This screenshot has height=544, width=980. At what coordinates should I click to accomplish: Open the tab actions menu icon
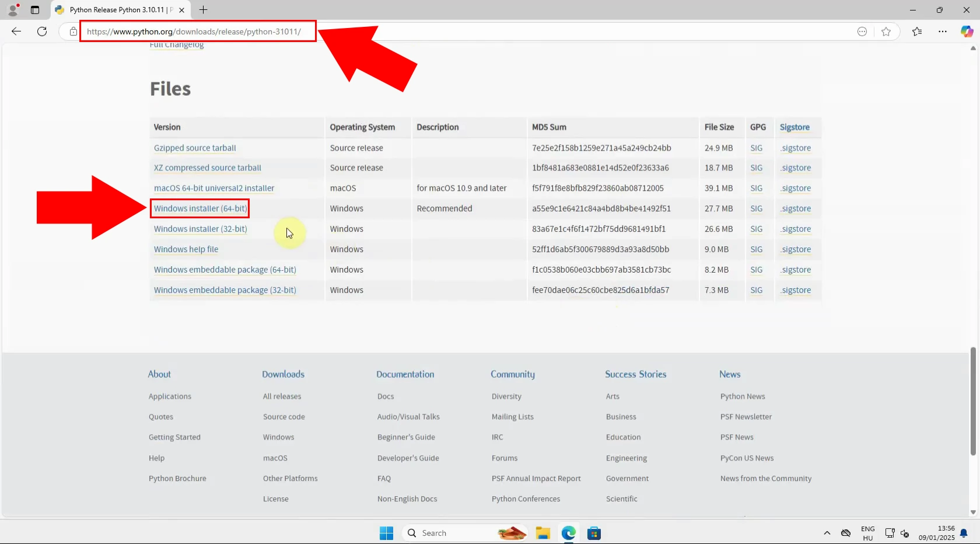coord(35,10)
